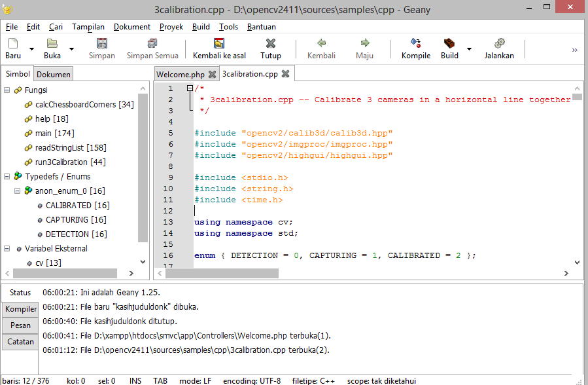
Task: Collapse the anon_enum_0 tree node
Action: (18, 191)
